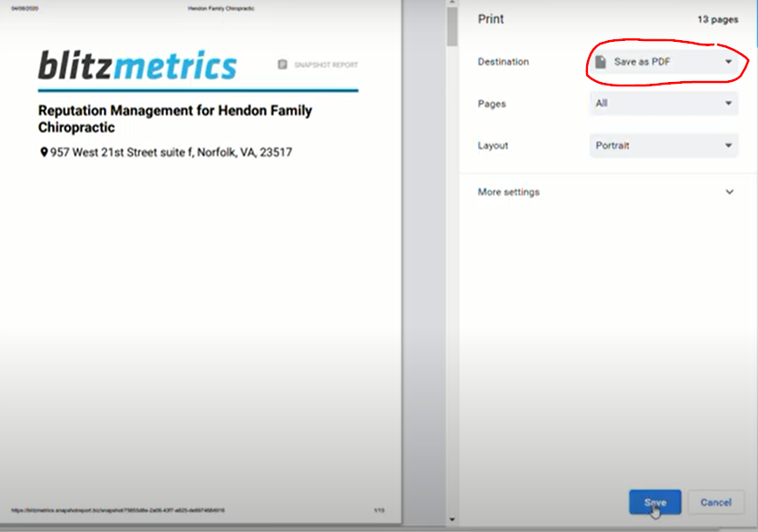The height and width of the screenshot is (532, 758).
Task: Expand More settings section
Action: [x=605, y=192]
